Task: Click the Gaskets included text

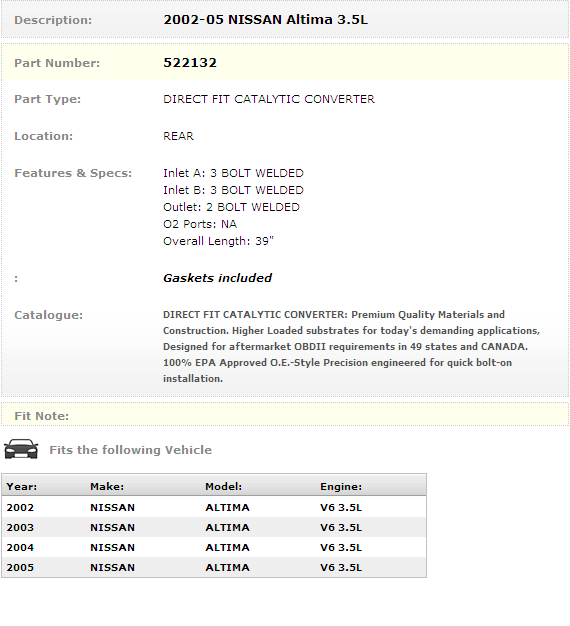Action: [218, 278]
